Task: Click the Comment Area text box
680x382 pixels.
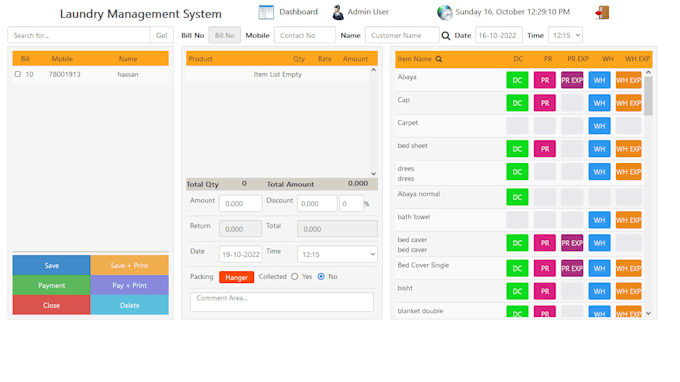Action: pos(282,302)
